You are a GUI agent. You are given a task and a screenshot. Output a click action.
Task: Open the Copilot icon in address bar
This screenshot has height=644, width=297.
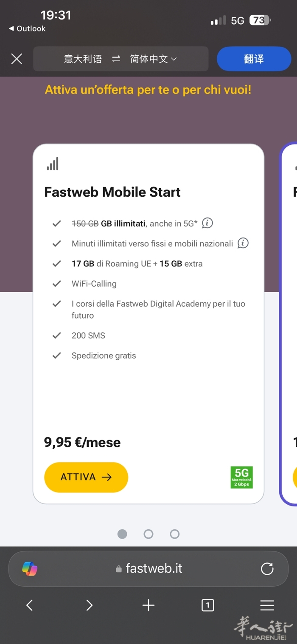pos(30,569)
